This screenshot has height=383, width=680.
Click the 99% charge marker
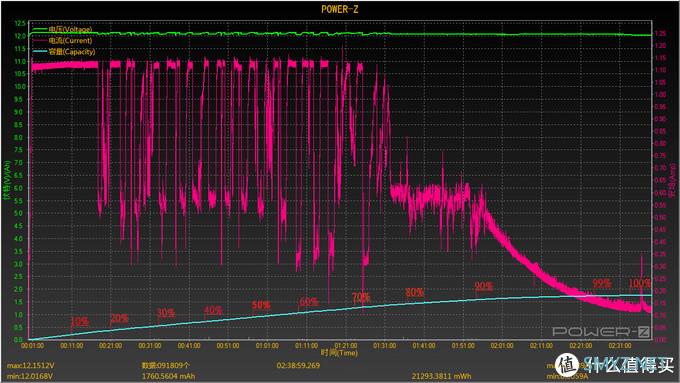(x=602, y=284)
